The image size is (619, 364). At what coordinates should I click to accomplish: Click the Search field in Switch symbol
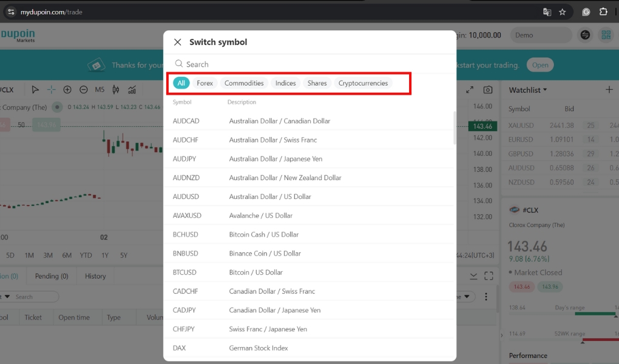[309, 64]
